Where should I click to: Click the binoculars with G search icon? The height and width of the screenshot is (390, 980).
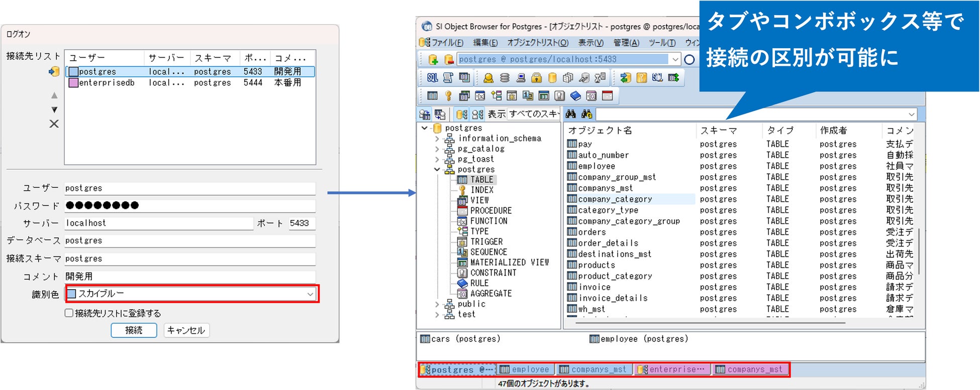click(586, 114)
